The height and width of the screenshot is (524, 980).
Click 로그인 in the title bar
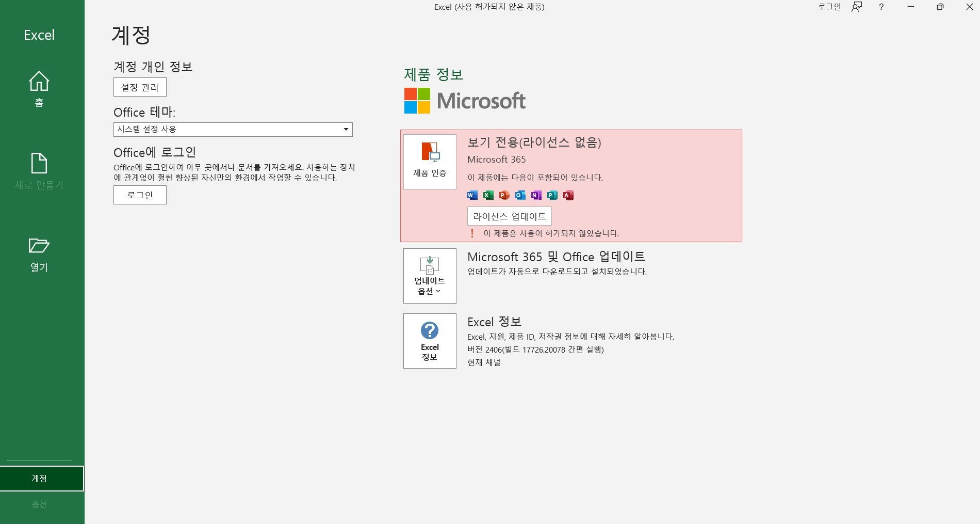pyautogui.click(x=829, y=7)
